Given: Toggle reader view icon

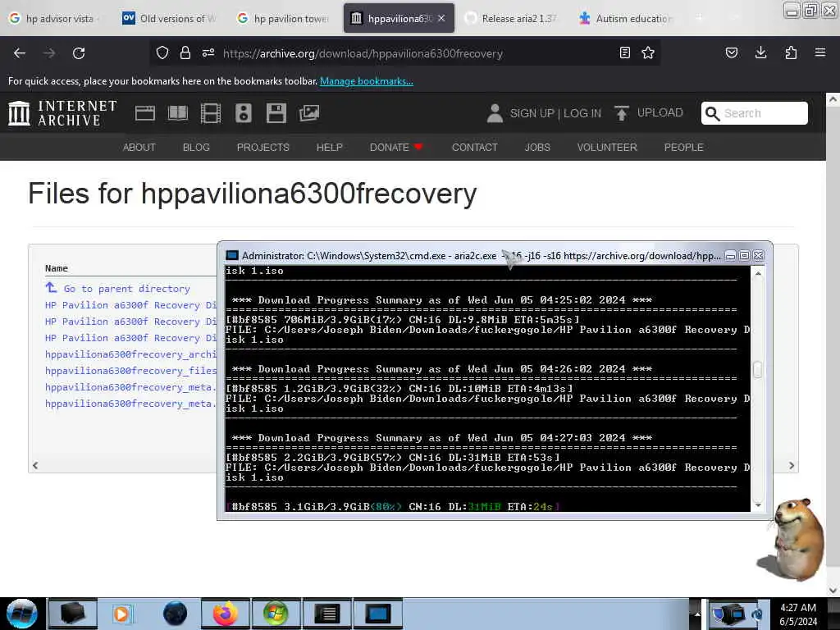Looking at the screenshot, I should pos(624,52).
